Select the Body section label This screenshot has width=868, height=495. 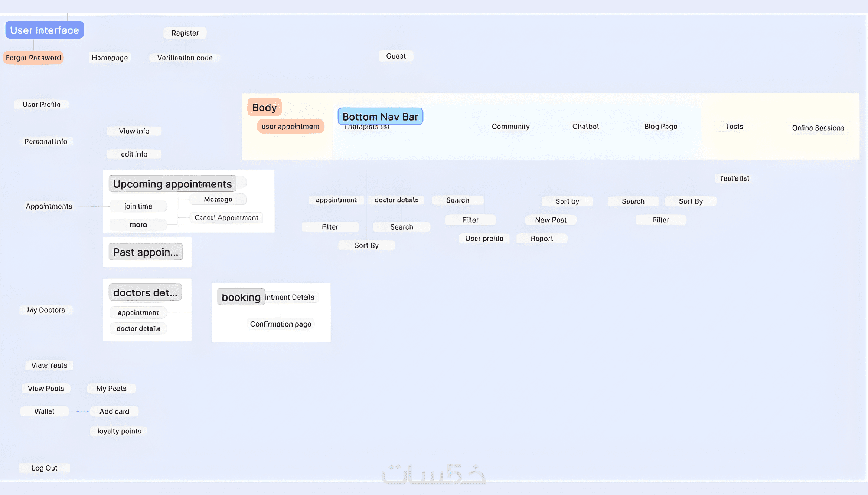(264, 108)
